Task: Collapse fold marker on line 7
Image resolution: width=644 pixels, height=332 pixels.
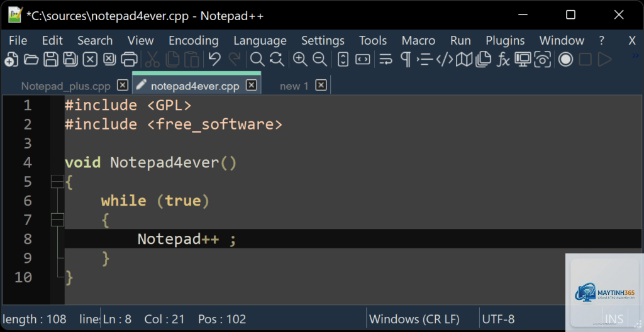Action: point(57,220)
